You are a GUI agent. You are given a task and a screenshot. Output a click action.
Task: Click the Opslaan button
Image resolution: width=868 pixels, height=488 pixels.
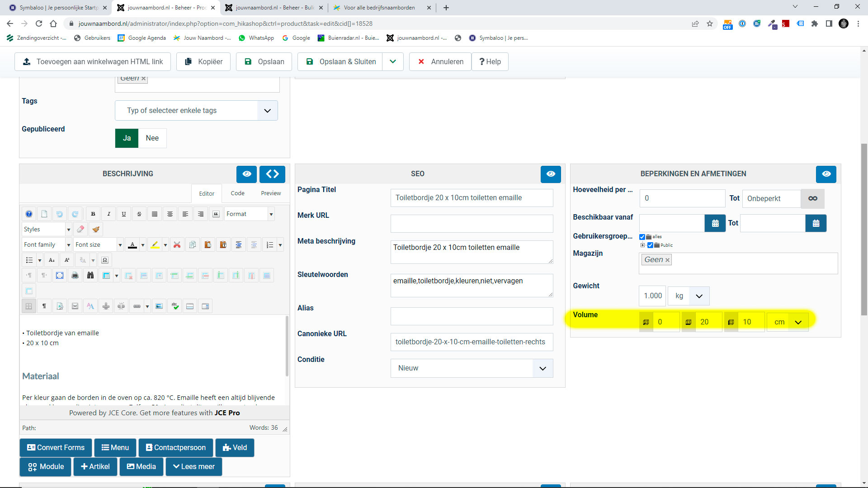[x=264, y=62]
